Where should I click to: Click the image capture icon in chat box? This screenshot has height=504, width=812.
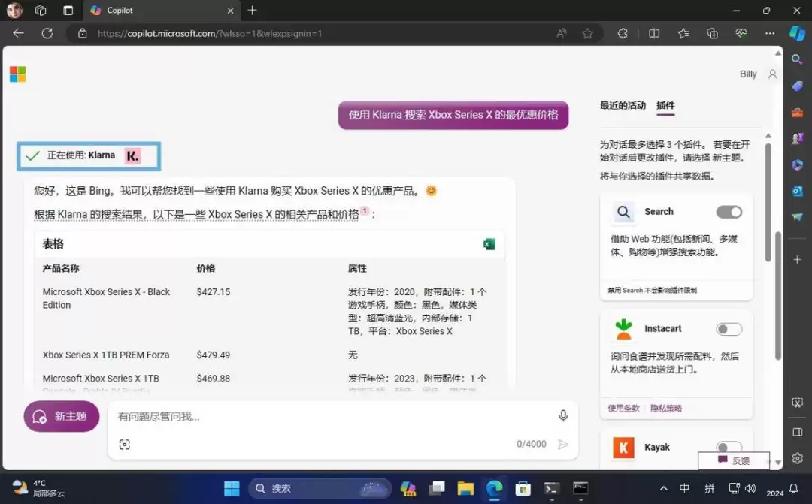[x=124, y=445]
